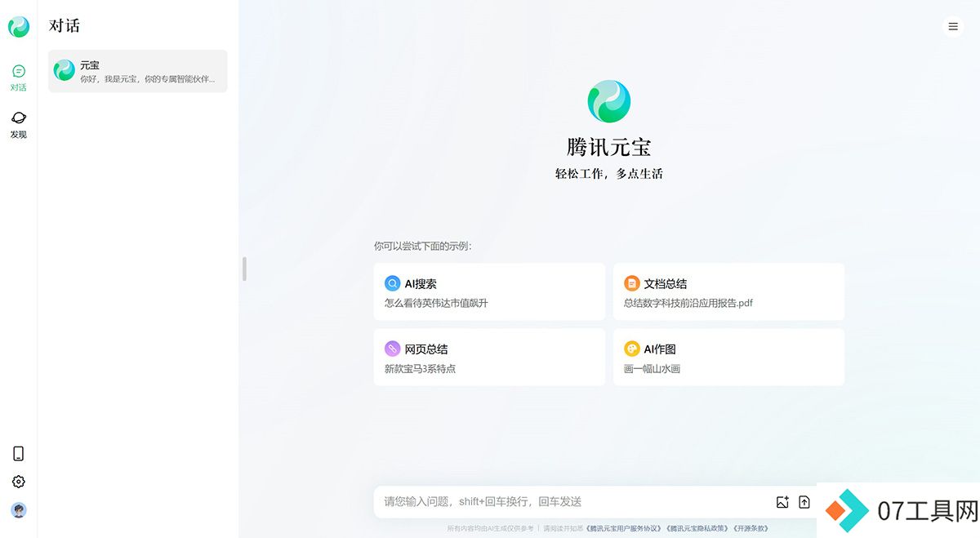The height and width of the screenshot is (538, 980).
Task: Open the 腾讯元宝用户服务协议 link
Action: pyautogui.click(x=625, y=529)
